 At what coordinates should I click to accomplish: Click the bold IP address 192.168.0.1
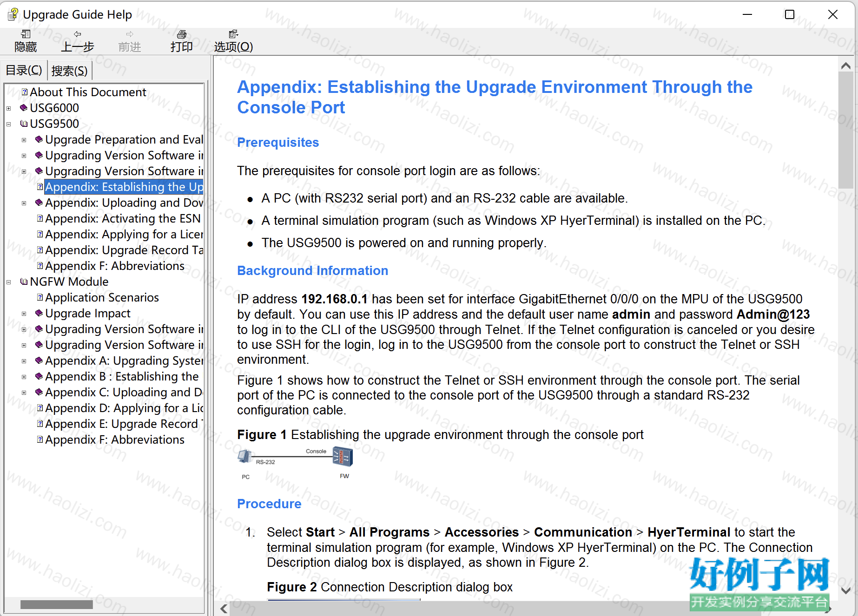click(334, 299)
